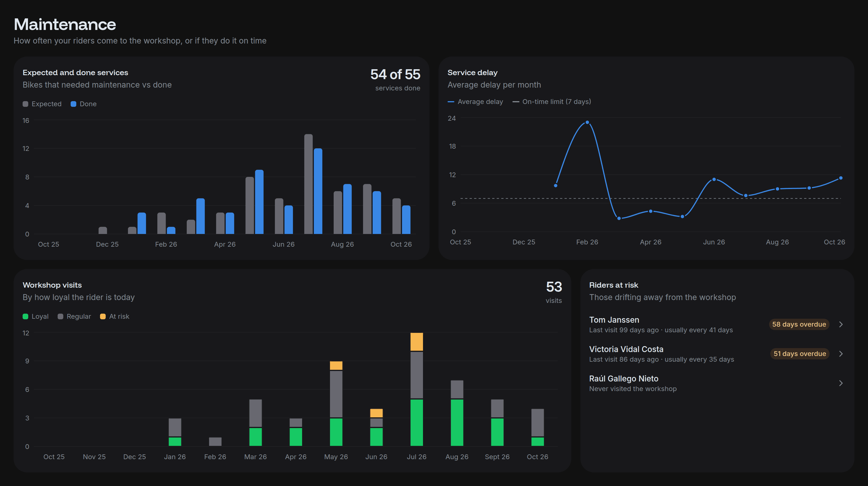868x486 pixels.
Task: Open Raúl Gallego Nieto's details chevron
Action: pyautogui.click(x=841, y=383)
